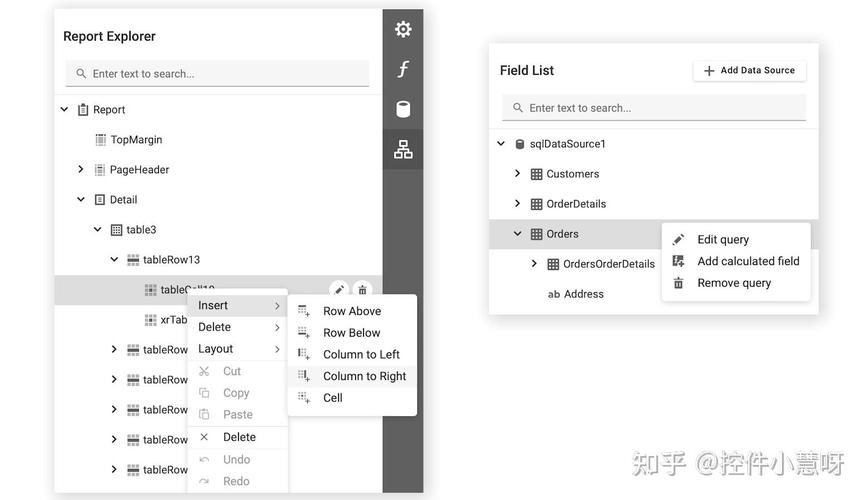Focus the Report Explorer search field
Viewport: 867px width, 500px height.
click(x=217, y=74)
